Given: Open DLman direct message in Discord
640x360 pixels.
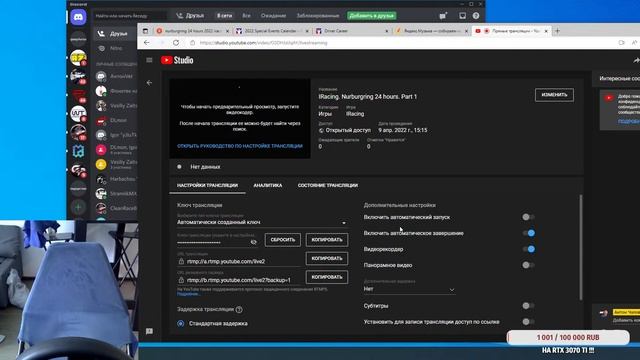Looking at the screenshot, I should point(117,120).
